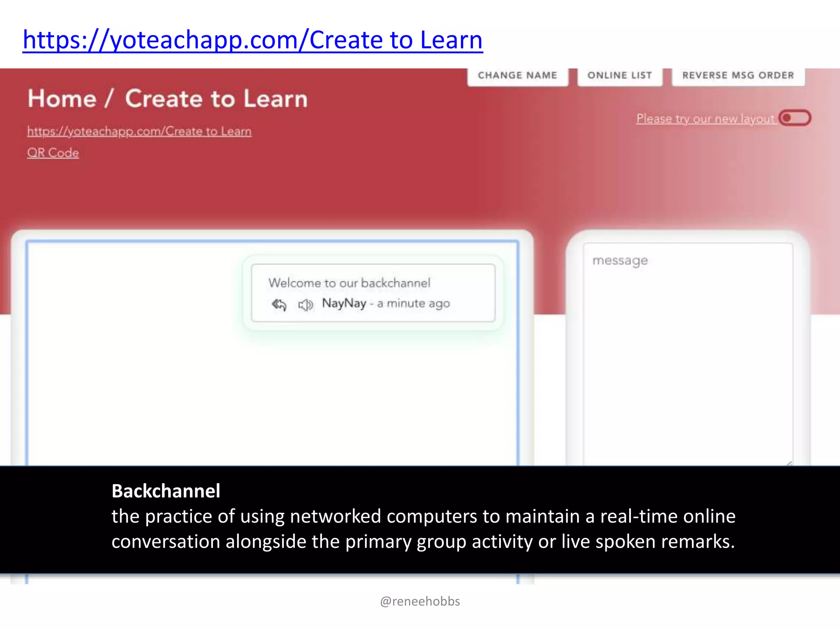840x630 pixels.
Task: Focus the message input field
Action: point(688,354)
